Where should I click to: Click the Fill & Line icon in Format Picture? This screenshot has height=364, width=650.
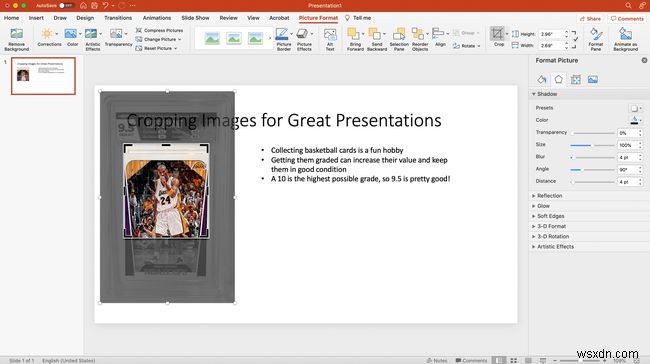click(541, 79)
